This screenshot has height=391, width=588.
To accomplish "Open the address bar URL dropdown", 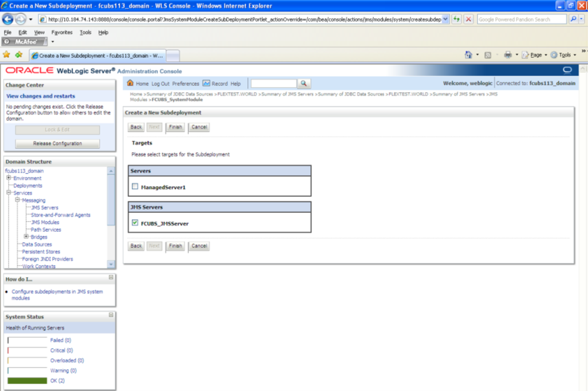I will pos(445,19).
